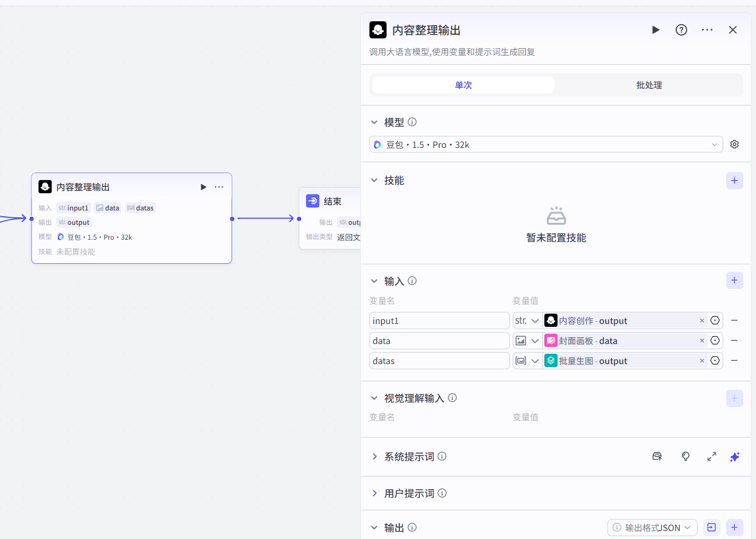Viewport: 756px width, 539px height.
Task: Show info tooltip next to 用户提示词
Action: click(442, 493)
